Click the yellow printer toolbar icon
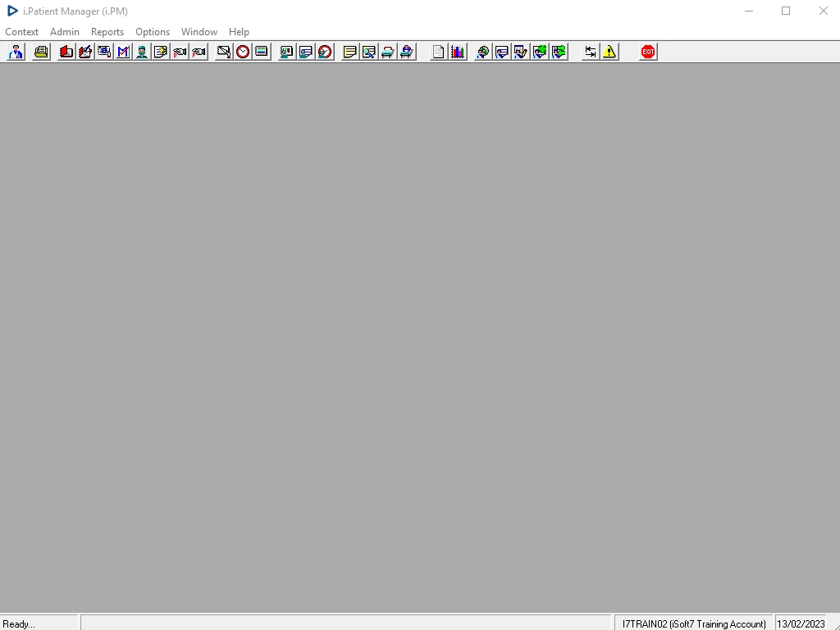This screenshot has width=840, height=630. [x=41, y=52]
